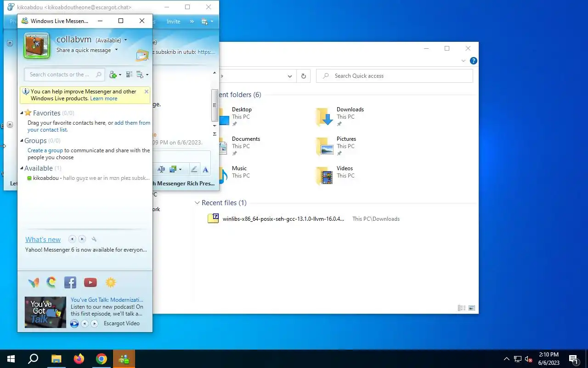Click the MSN butterfly icon
The width and height of the screenshot is (588, 368).
34,282
